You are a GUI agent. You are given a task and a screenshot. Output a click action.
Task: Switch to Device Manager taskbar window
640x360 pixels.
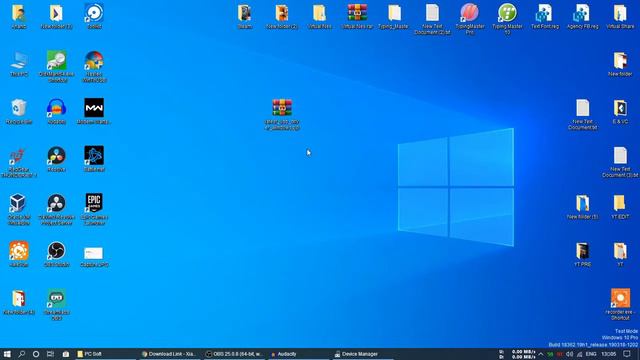tap(363, 354)
